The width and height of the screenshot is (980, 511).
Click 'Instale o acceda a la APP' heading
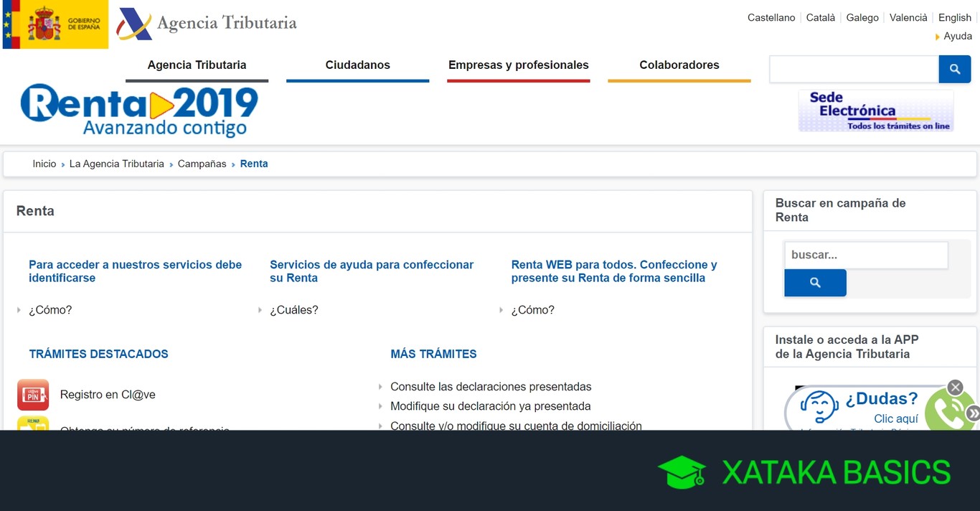(x=847, y=347)
